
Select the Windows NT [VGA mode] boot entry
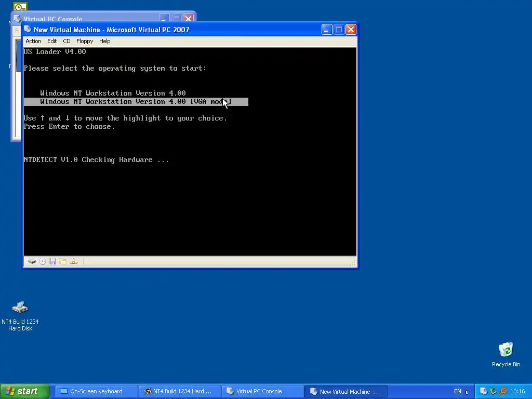tap(136, 101)
